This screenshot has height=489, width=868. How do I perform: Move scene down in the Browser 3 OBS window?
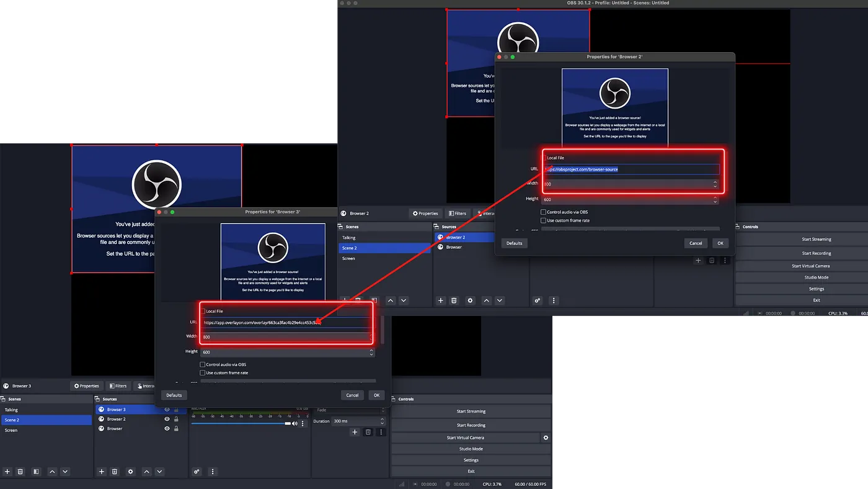click(x=65, y=472)
